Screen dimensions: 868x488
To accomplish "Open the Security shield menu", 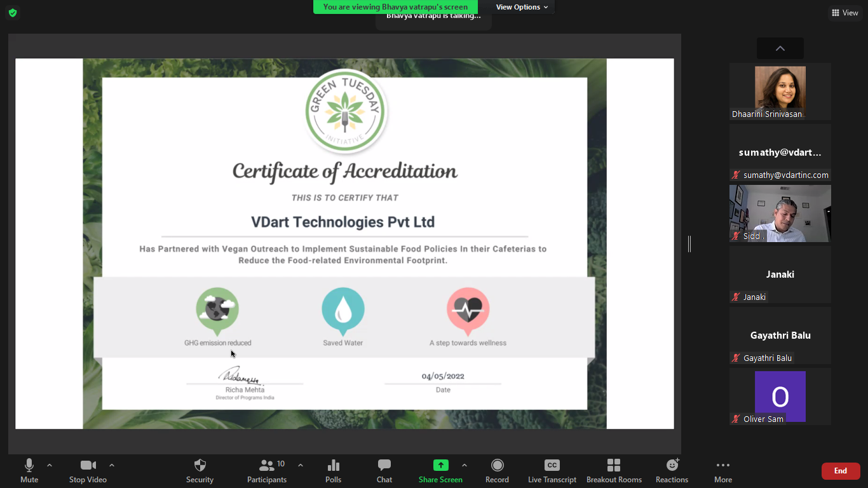I will (200, 471).
